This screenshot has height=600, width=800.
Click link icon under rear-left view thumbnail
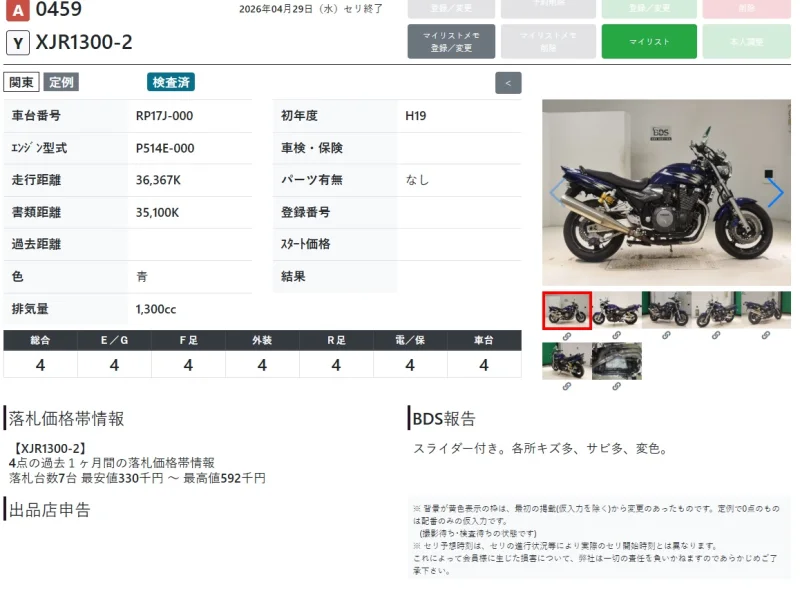pyautogui.click(x=567, y=387)
